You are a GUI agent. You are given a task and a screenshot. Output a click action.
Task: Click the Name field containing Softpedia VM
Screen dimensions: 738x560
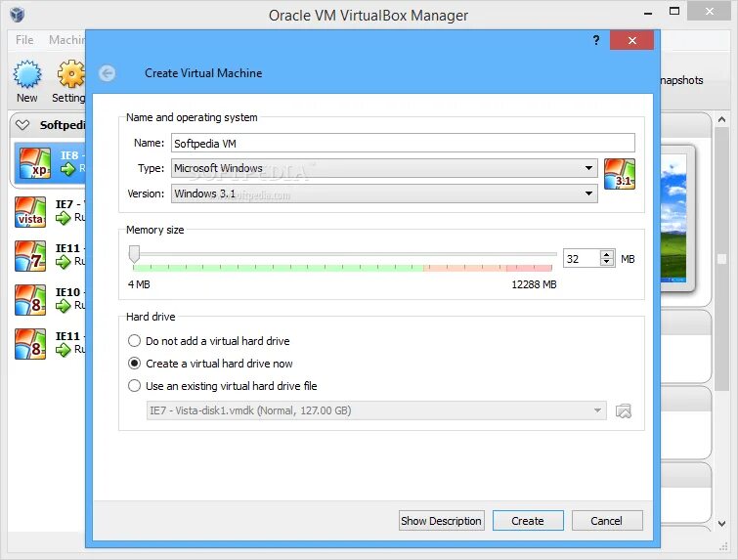pyautogui.click(x=403, y=143)
